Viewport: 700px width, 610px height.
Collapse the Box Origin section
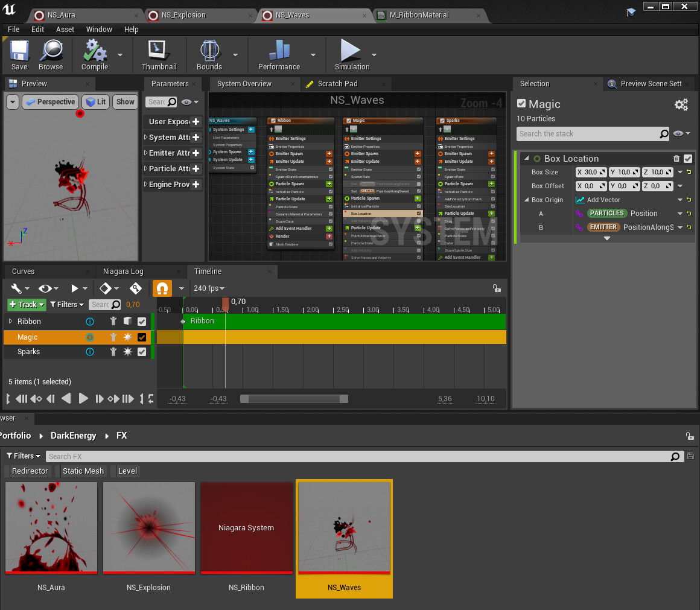click(x=527, y=200)
